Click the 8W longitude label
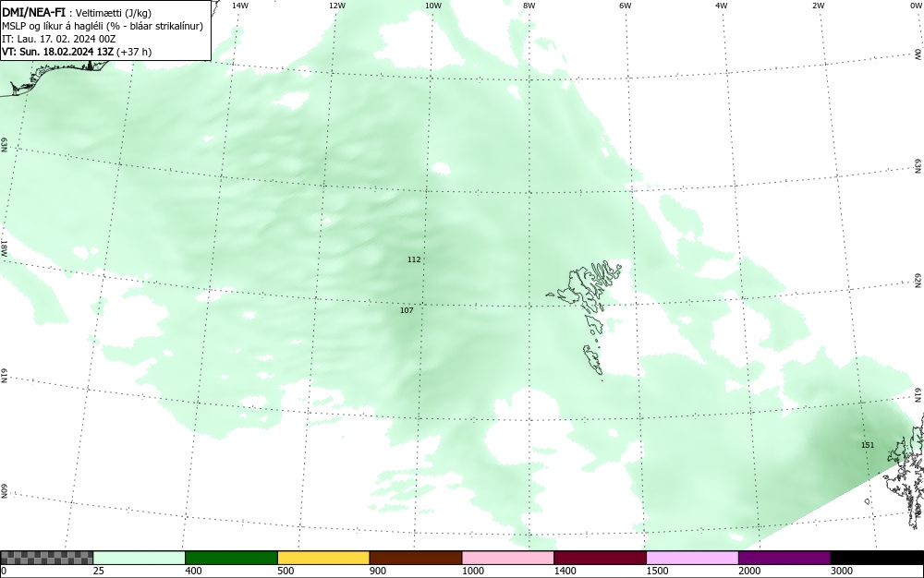The image size is (924, 578). [529, 6]
